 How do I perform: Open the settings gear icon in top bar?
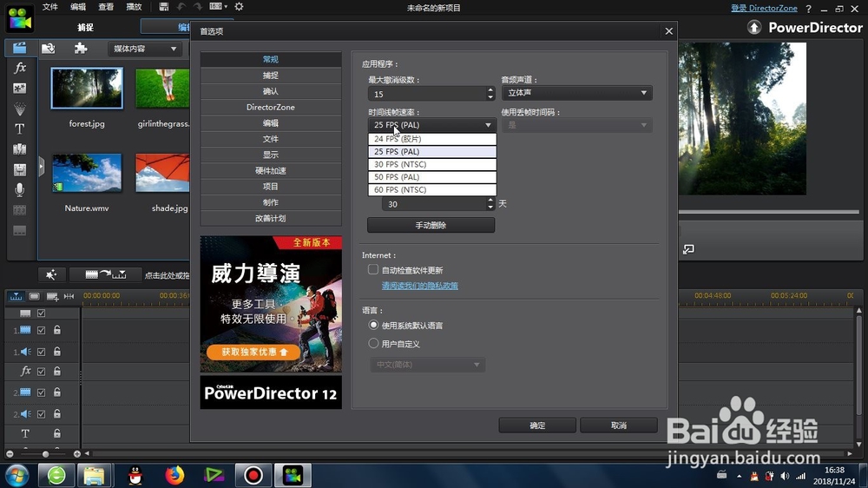coord(239,7)
